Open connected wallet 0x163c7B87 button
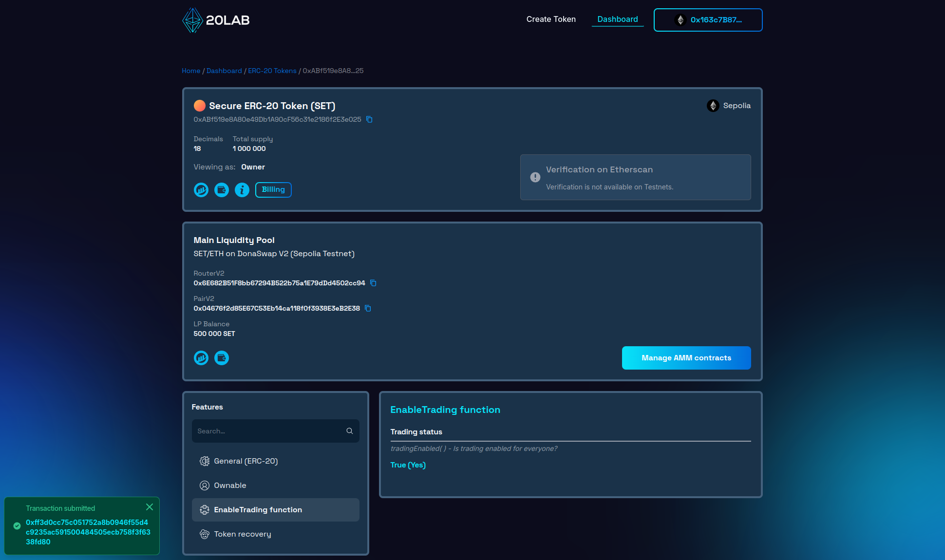The height and width of the screenshot is (560, 945). click(708, 20)
